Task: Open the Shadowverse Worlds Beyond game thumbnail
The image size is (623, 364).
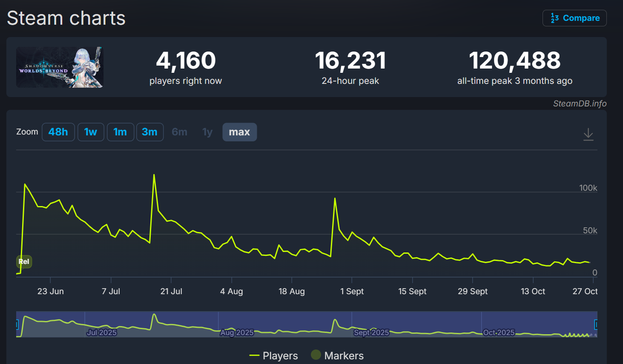Action: pos(60,67)
